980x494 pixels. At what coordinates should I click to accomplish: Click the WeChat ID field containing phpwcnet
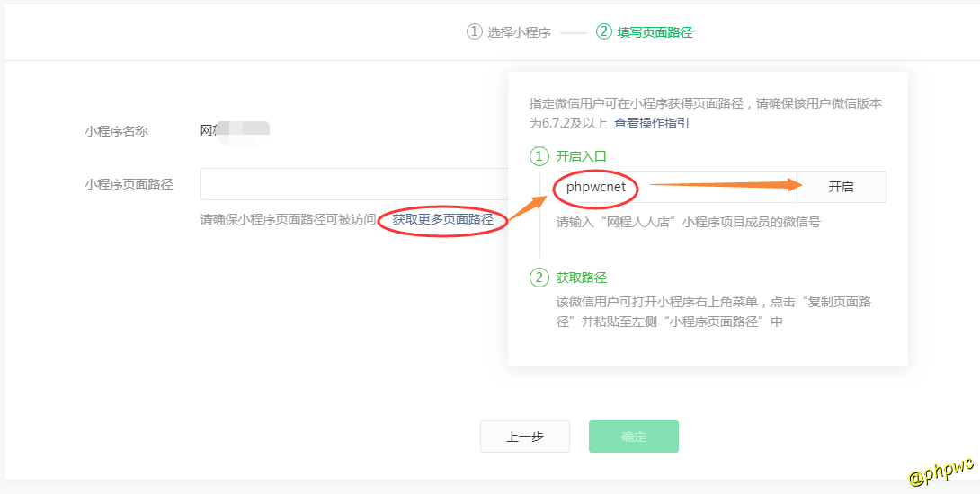coord(674,187)
